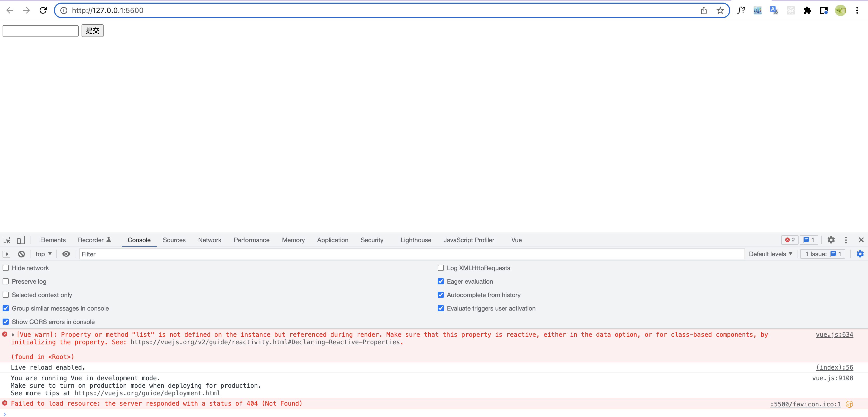Toggle the inspect cursor icon
This screenshot has height=417, width=868.
(7, 240)
